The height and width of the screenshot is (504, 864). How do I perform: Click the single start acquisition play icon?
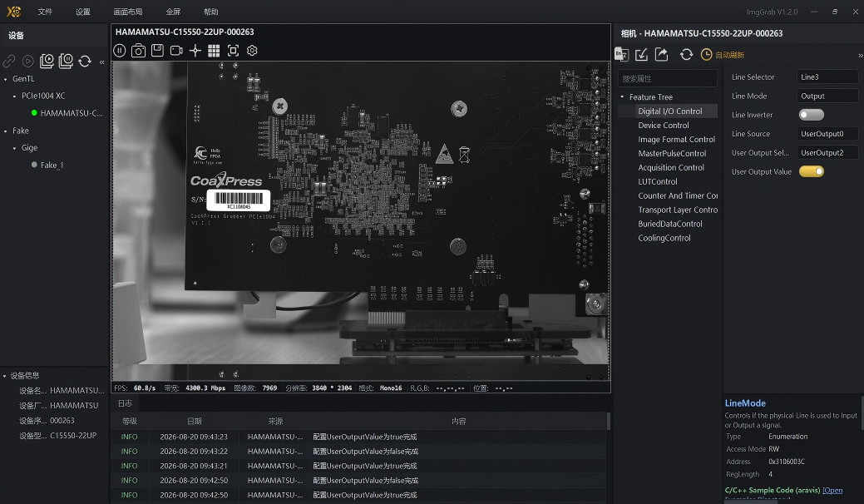[28, 61]
